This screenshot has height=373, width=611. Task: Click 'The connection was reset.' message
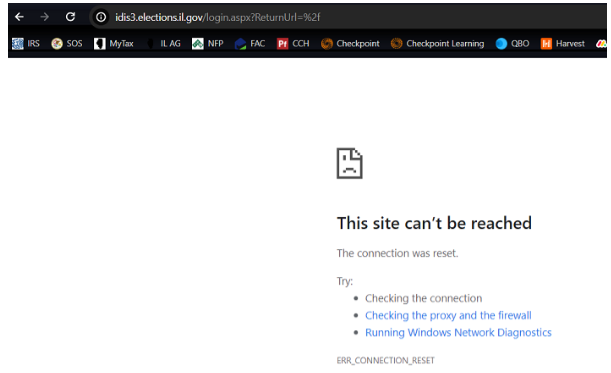(397, 253)
